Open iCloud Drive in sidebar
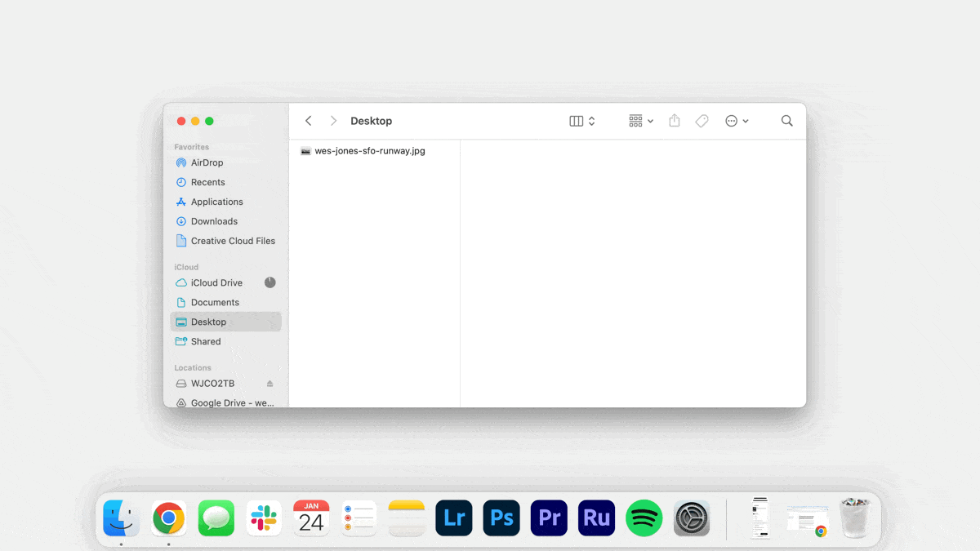Image resolution: width=980 pixels, height=551 pixels. [225, 282]
